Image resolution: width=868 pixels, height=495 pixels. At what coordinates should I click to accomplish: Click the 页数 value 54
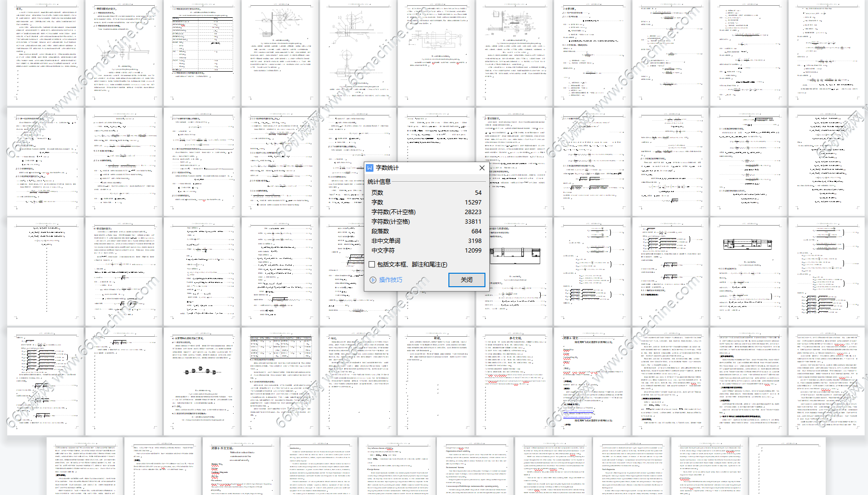coord(478,193)
